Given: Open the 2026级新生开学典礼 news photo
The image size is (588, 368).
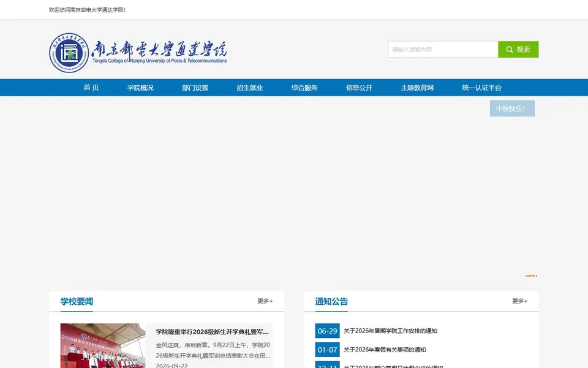Looking at the screenshot, I should tap(103, 346).
